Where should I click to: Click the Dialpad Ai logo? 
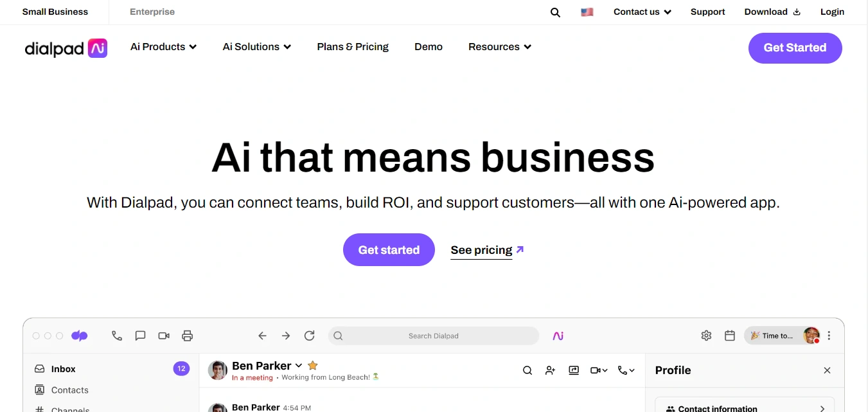(x=66, y=48)
